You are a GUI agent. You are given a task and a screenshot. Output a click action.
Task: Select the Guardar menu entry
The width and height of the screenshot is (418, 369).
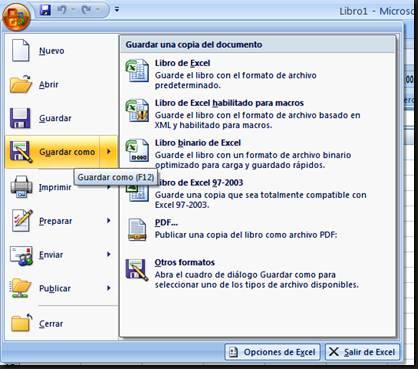tap(62, 118)
